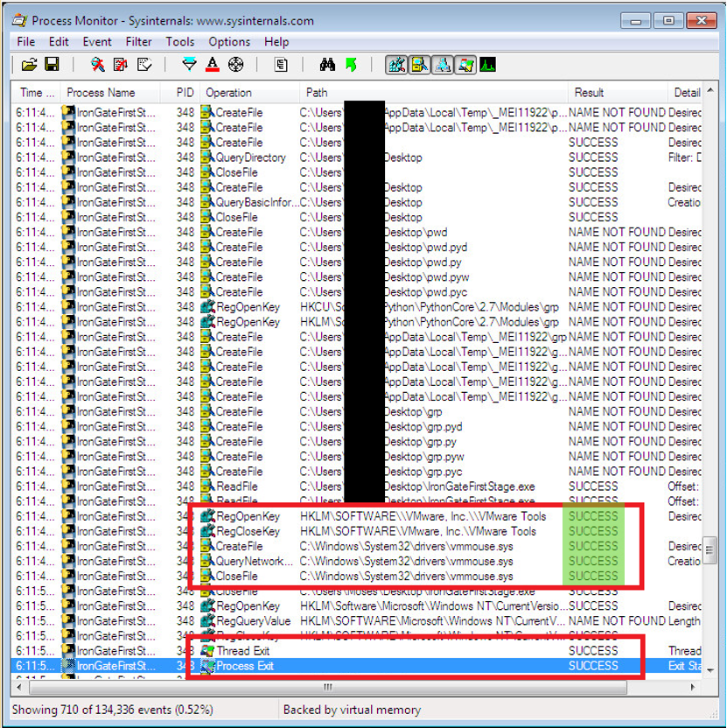Open the Filter funnel toolbar icon
This screenshot has height=728, width=727.
tap(189, 65)
